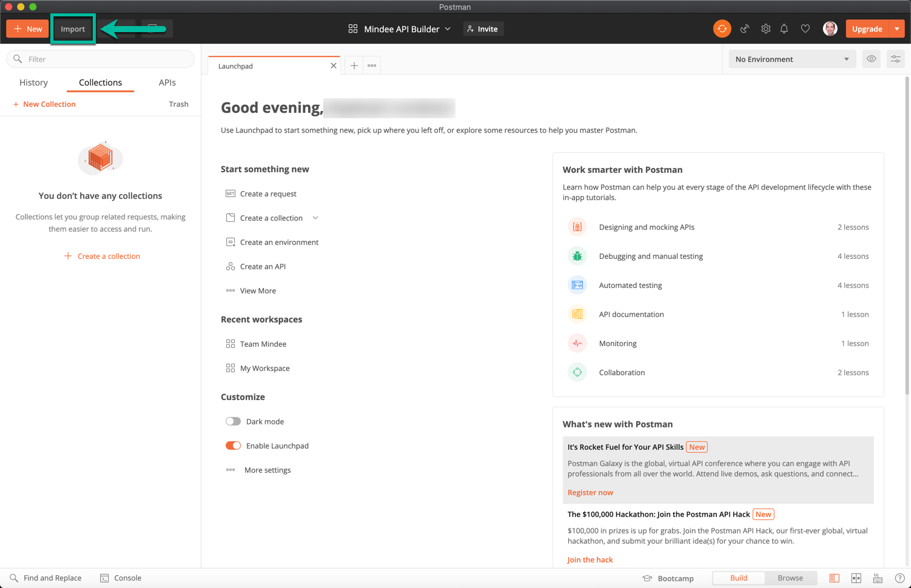Viewport: 911px width, 588px height.
Task: Click the Upgrade button
Action: point(867,28)
